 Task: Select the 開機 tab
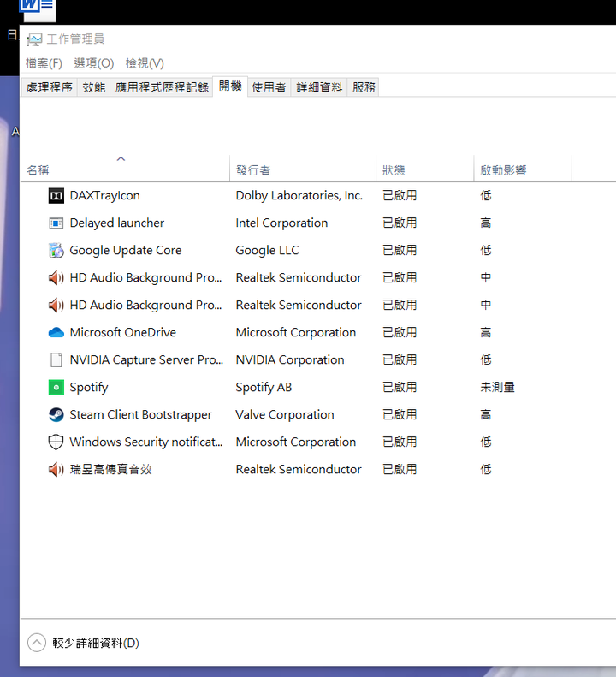[x=230, y=86]
